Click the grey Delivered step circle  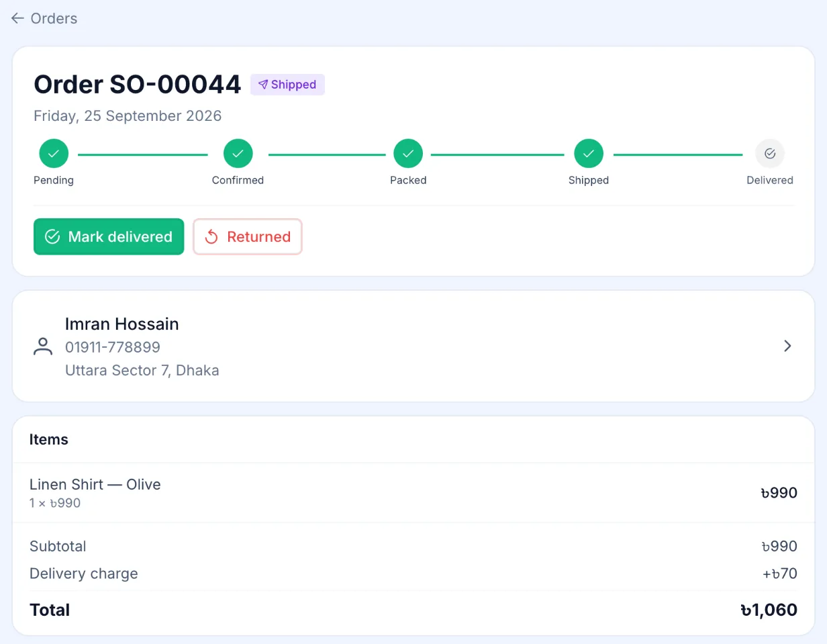tap(770, 154)
